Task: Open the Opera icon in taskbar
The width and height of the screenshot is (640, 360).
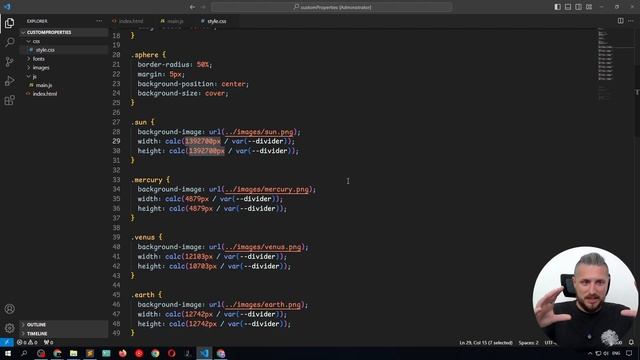Action: point(171,353)
